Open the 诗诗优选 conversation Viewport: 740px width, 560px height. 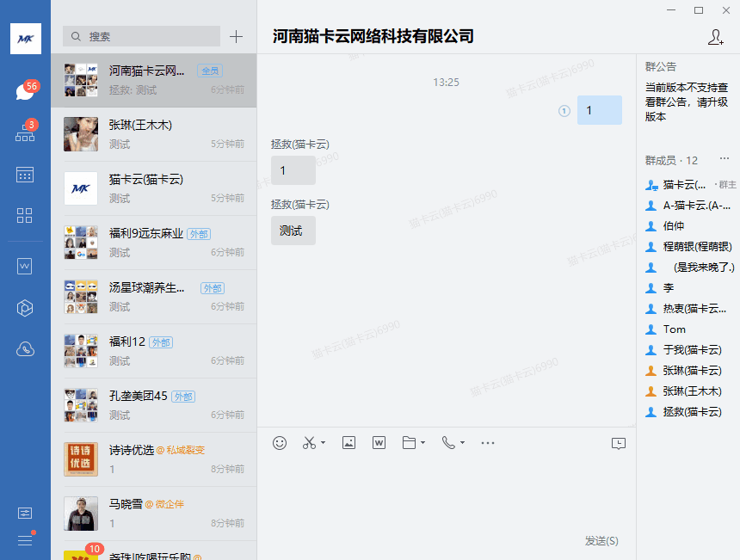154,460
